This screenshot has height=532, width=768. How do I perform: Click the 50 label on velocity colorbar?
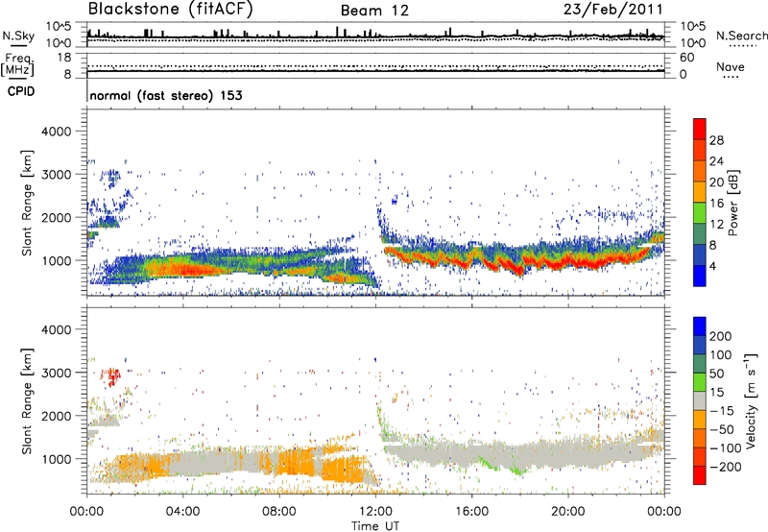point(716,374)
